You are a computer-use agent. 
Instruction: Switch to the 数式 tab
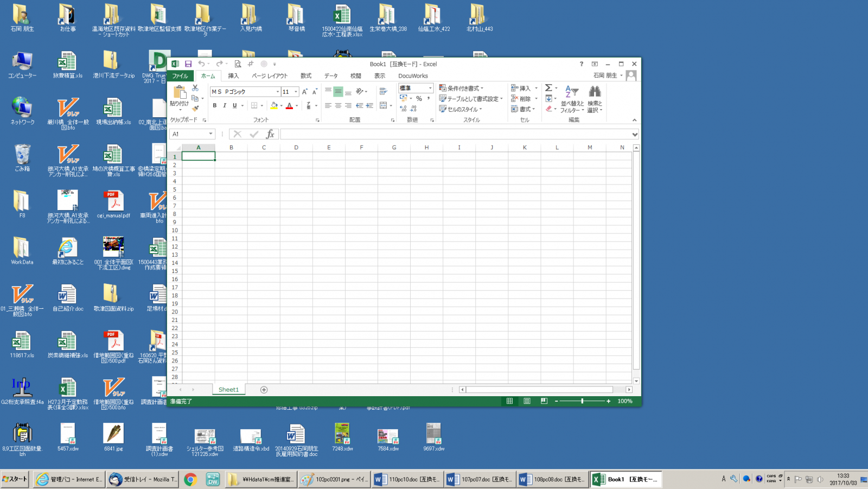tap(306, 76)
